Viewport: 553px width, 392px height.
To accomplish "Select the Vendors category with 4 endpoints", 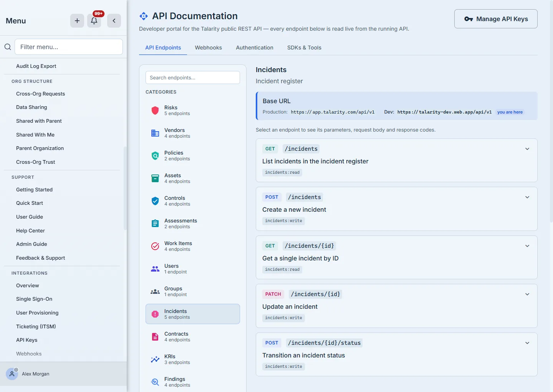I will (x=193, y=133).
